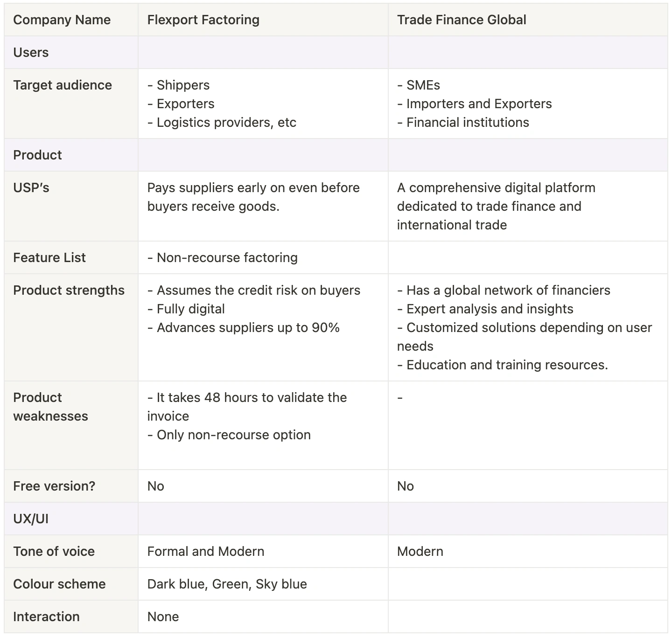Select the "Flexport Factoring" column header
Image resolution: width=672 pixels, height=637 pixels.
tap(203, 20)
